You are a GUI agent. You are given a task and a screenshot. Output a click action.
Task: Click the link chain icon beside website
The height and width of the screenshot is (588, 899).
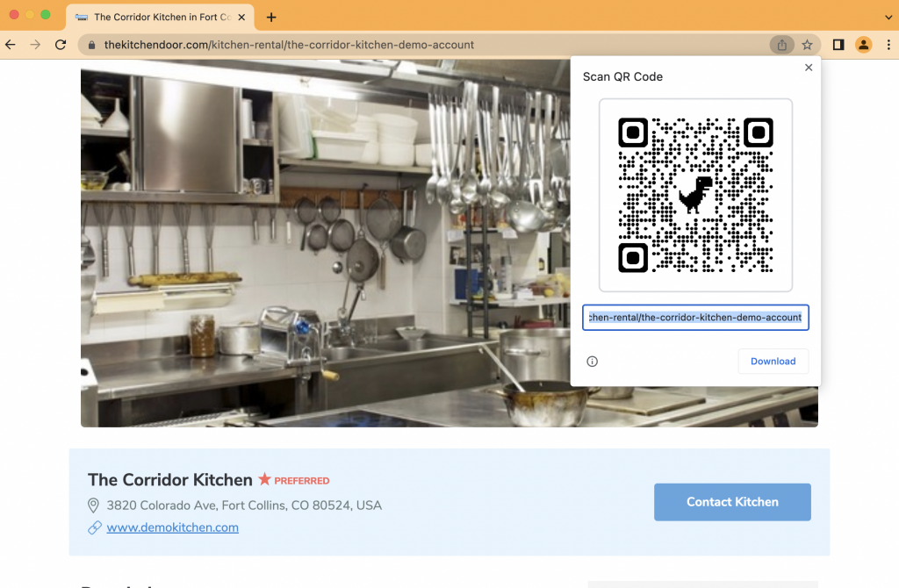[95, 527]
